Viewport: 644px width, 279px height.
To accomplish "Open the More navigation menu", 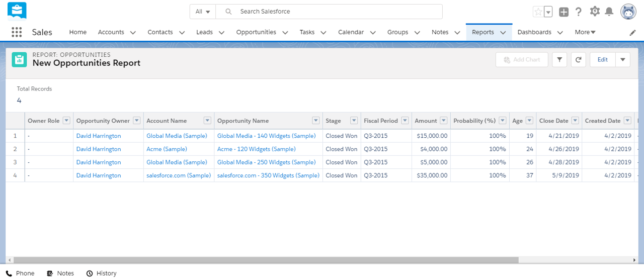I will [585, 32].
